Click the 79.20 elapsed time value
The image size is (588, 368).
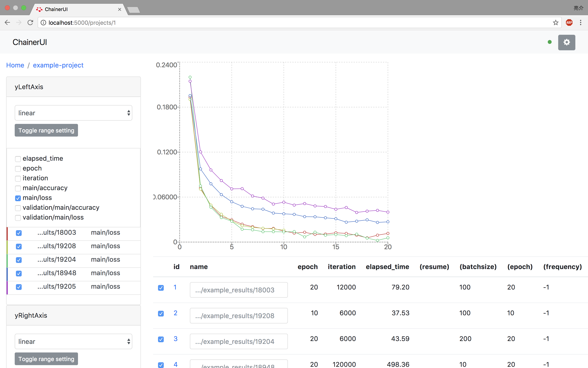click(400, 287)
